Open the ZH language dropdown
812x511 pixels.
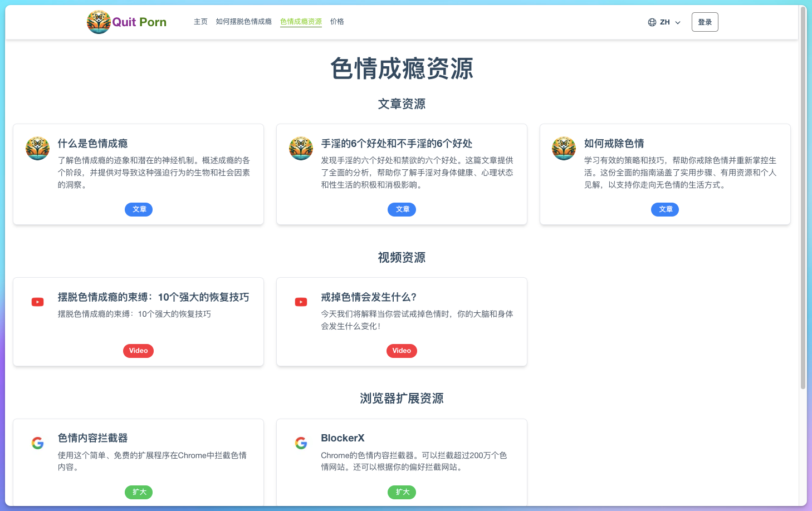coord(664,22)
